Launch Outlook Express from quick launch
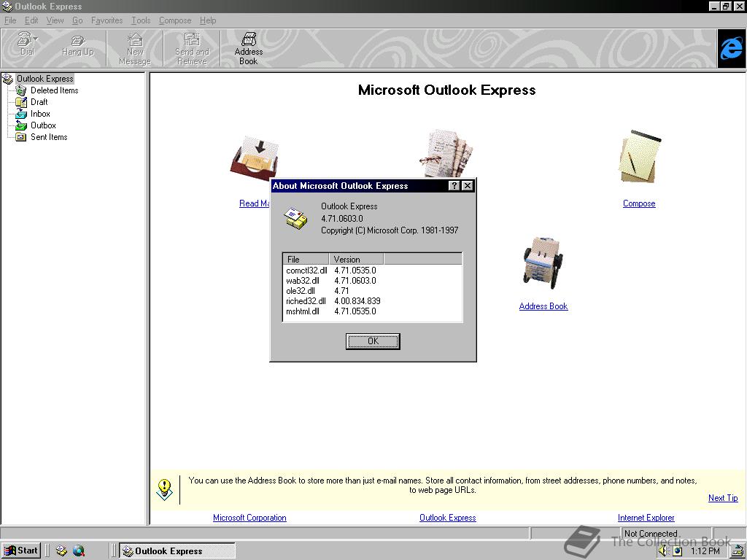 [61, 551]
